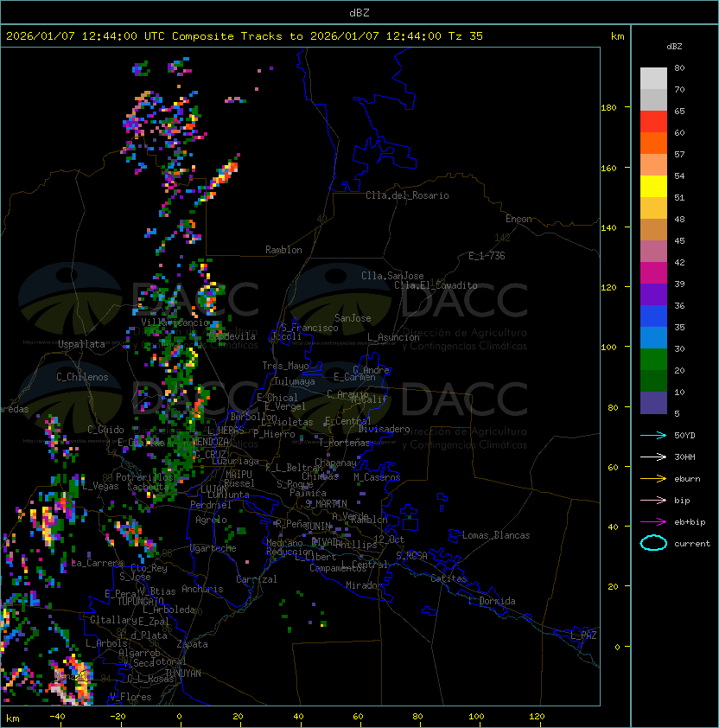
Task: Click the 'Uspallata' map label
Action: click(81, 344)
